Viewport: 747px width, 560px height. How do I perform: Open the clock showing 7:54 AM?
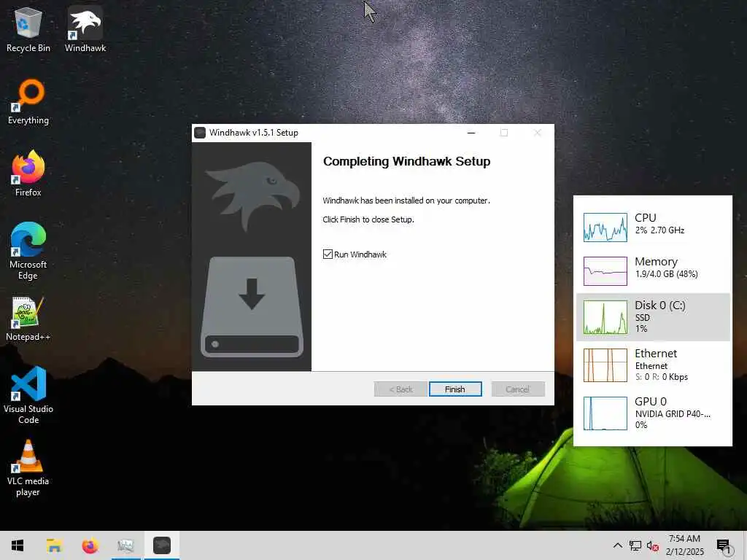[684, 545]
